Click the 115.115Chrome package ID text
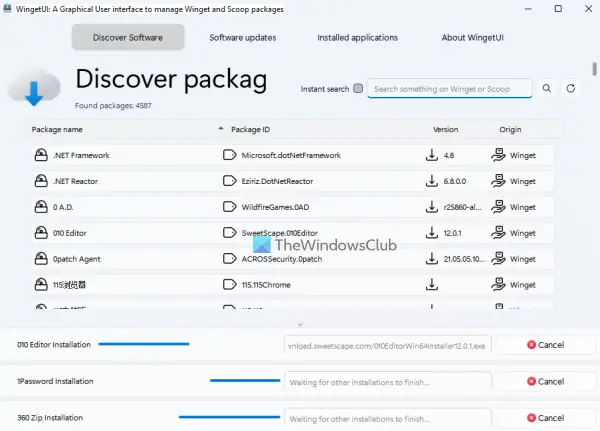 click(x=266, y=285)
